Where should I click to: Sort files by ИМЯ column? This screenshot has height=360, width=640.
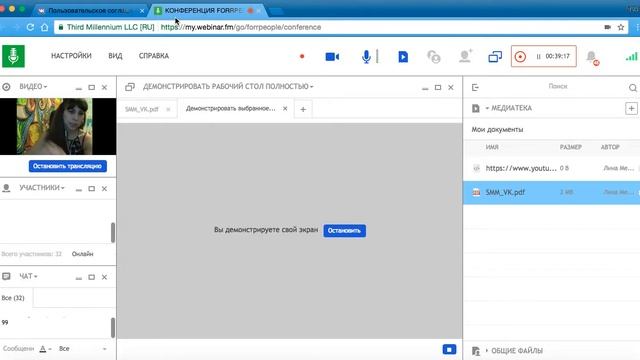coord(492,147)
